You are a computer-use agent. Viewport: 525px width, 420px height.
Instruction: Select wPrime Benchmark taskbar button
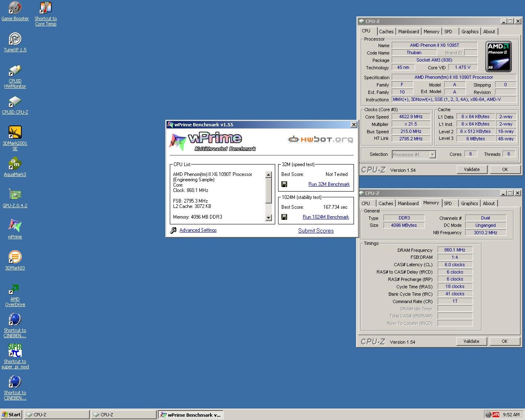190,415
